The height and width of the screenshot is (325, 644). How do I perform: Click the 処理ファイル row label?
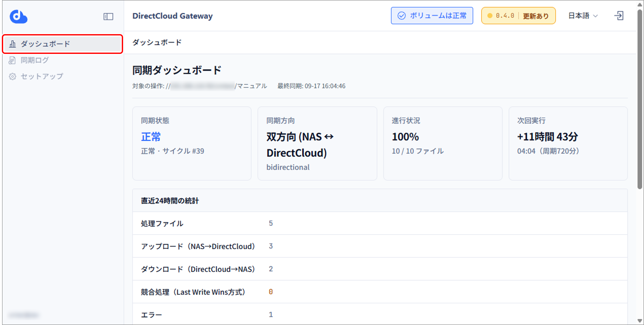pyautogui.click(x=162, y=223)
